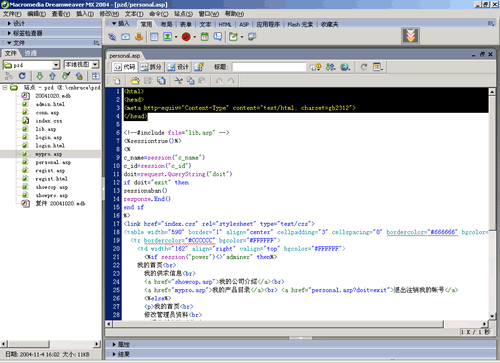
Task: Select the personal.asp document tab
Action: pyautogui.click(x=125, y=56)
